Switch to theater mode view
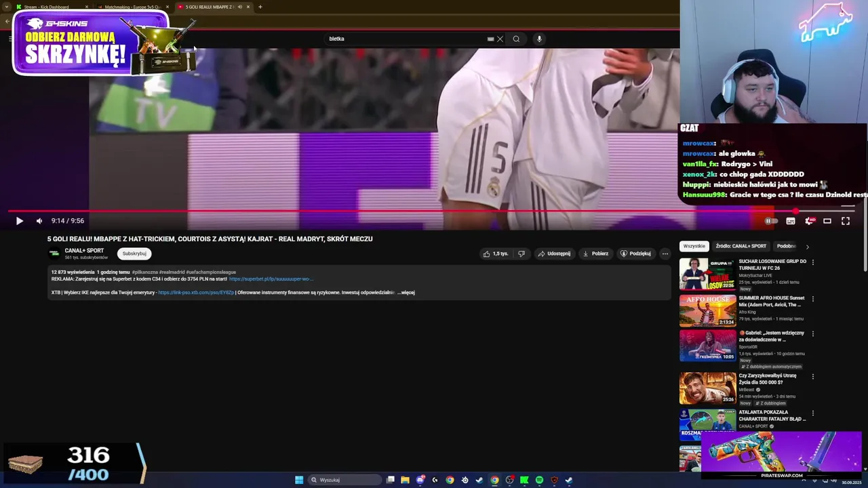The height and width of the screenshot is (488, 868). coord(827,220)
